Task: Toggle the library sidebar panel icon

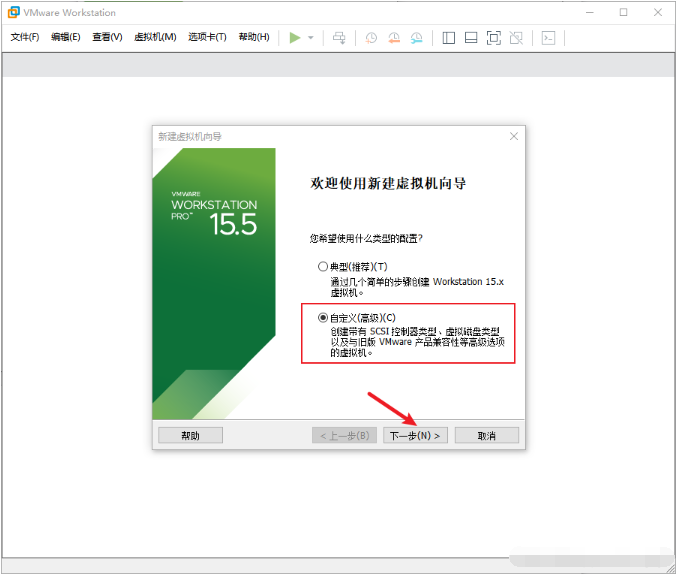Action: point(448,38)
